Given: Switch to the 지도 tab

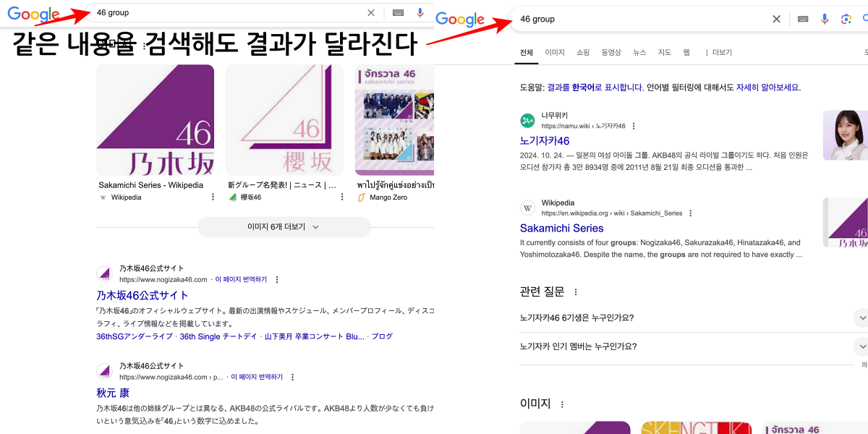Looking at the screenshot, I should pyautogui.click(x=664, y=52).
